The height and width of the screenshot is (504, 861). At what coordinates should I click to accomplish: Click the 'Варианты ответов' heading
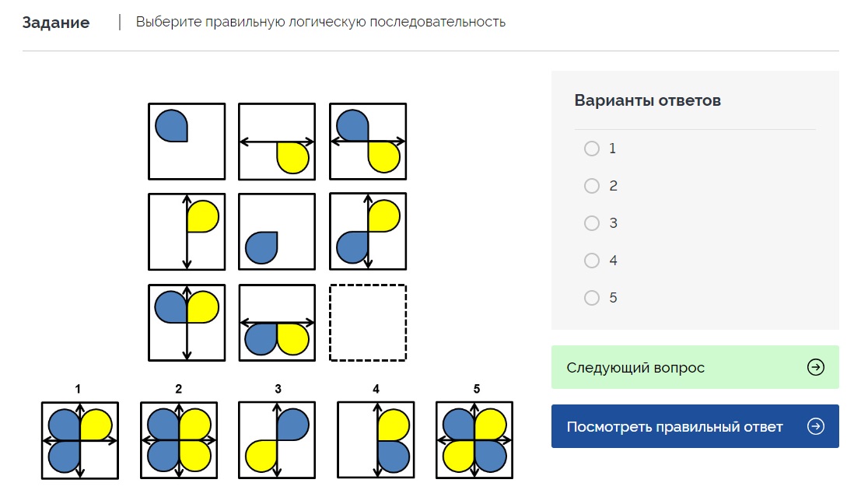point(648,100)
